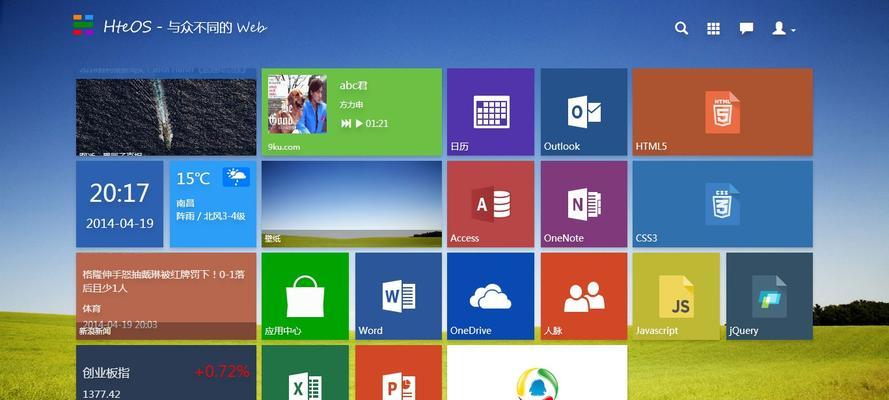This screenshot has height=400, width=889.
Task: Open the 创业板指 stock index tile
Action: [166, 373]
